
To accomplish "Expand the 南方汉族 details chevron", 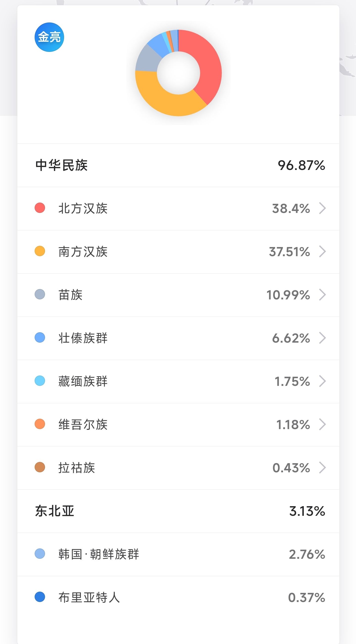I will (322, 251).
